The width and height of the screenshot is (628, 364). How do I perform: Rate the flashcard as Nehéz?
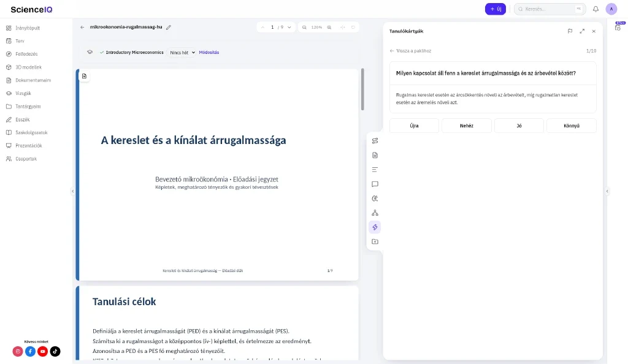tap(467, 126)
